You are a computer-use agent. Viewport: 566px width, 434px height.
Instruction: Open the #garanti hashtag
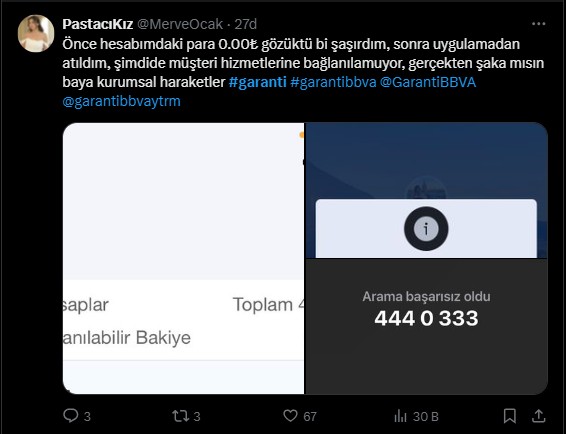point(258,82)
